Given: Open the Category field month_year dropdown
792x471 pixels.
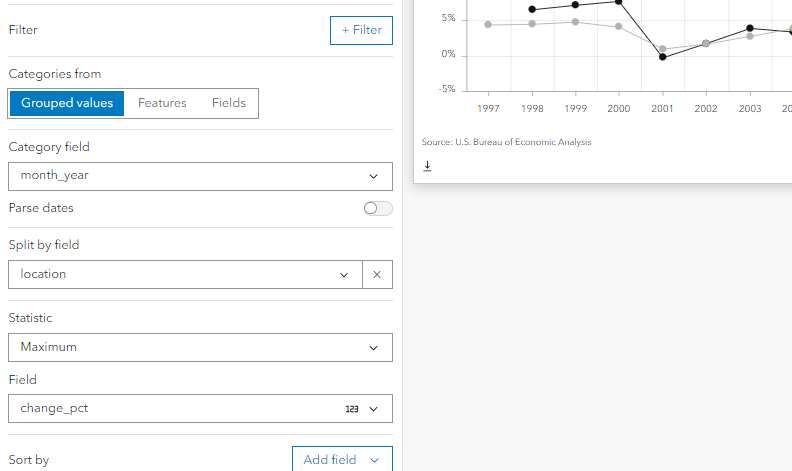Looking at the screenshot, I should point(200,176).
